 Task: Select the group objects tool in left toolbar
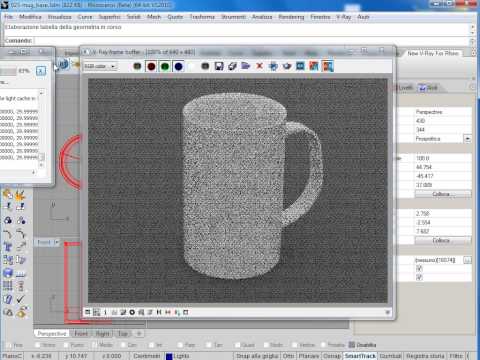(8, 220)
